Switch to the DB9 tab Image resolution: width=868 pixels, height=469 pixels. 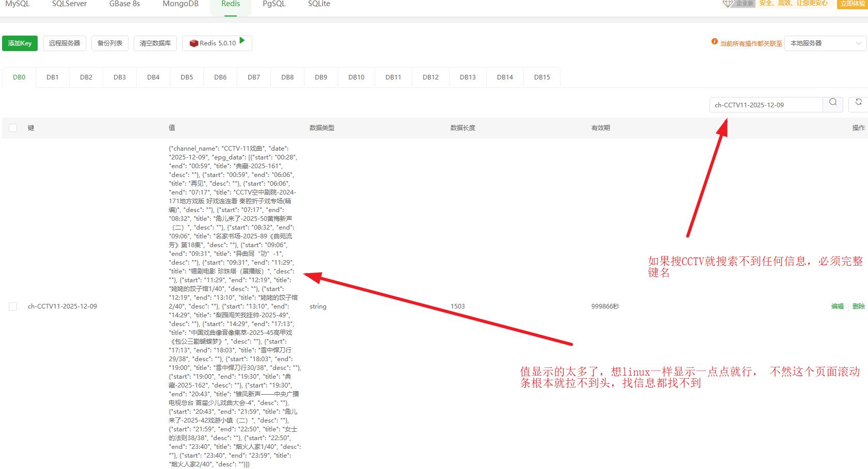point(321,77)
